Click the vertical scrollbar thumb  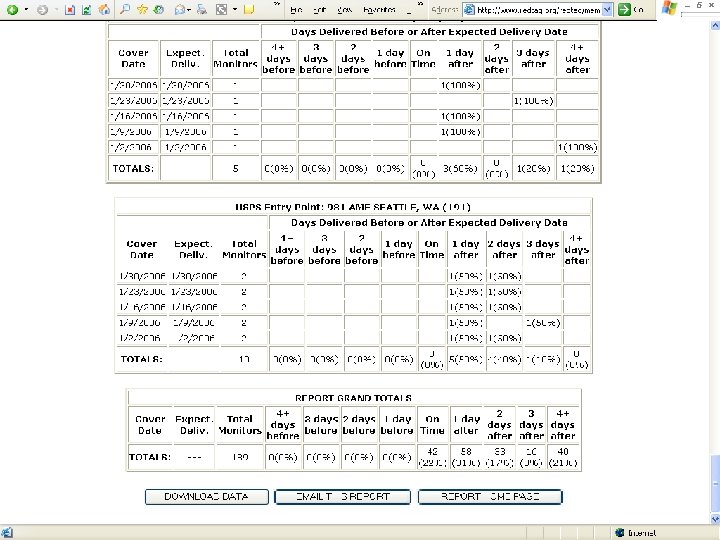[x=715, y=484]
